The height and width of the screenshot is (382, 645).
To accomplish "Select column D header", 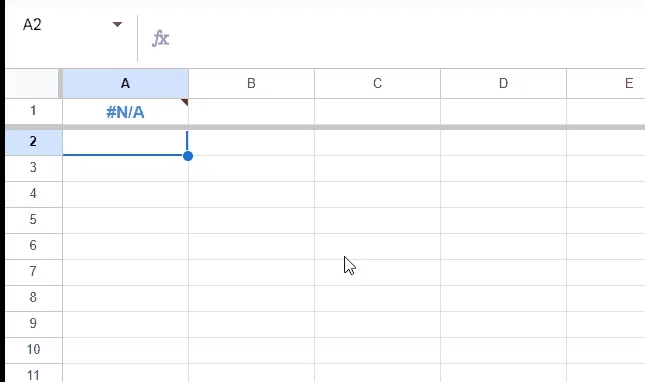I will click(503, 83).
